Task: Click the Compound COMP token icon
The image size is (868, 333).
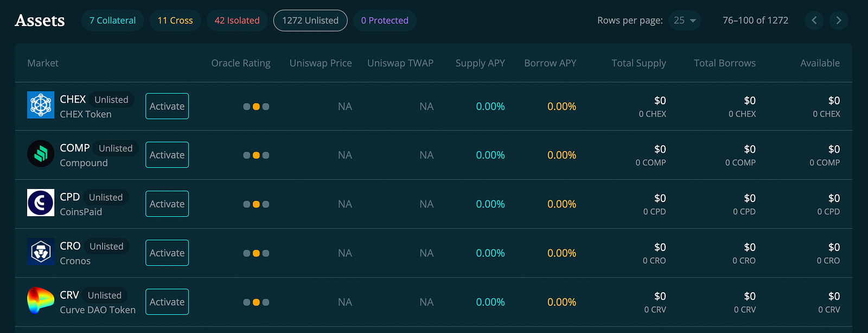Action: (41, 154)
